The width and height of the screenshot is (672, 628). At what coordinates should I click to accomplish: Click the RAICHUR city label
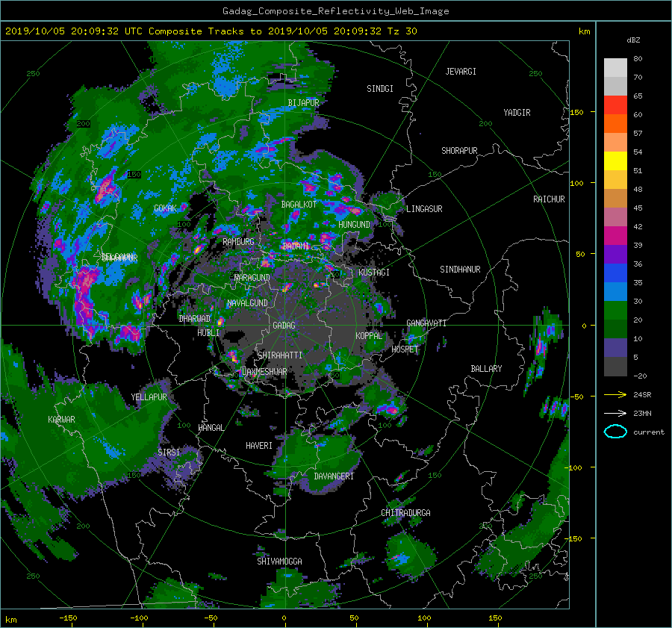pyautogui.click(x=549, y=199)
